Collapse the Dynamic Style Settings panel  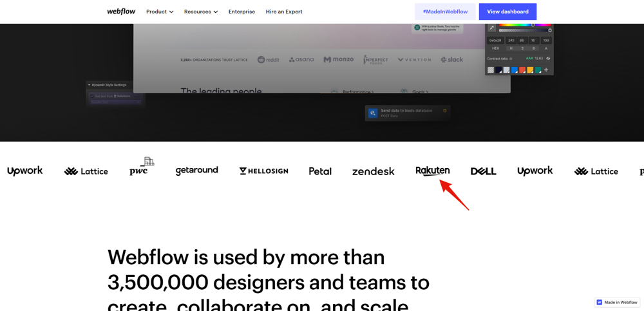(89, 85)
